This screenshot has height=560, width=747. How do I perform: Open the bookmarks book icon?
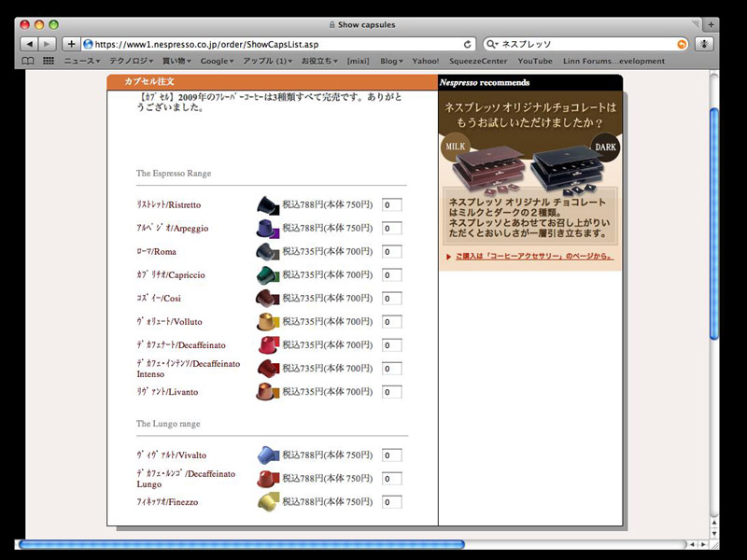click(x=28, y=61)
